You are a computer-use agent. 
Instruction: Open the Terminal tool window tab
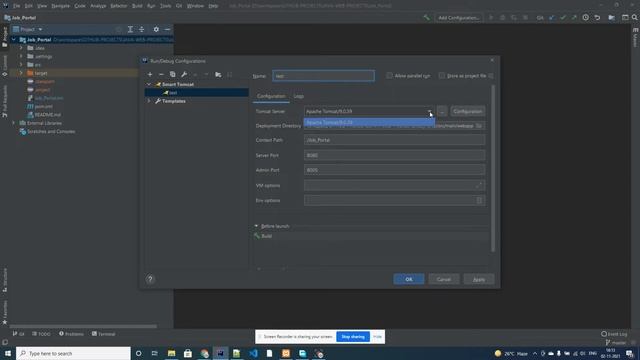point(103,334)
